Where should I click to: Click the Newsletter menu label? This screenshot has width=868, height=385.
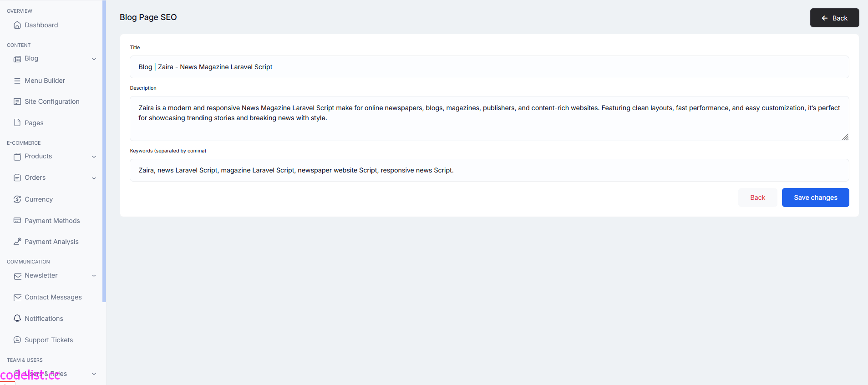point(41,275)
